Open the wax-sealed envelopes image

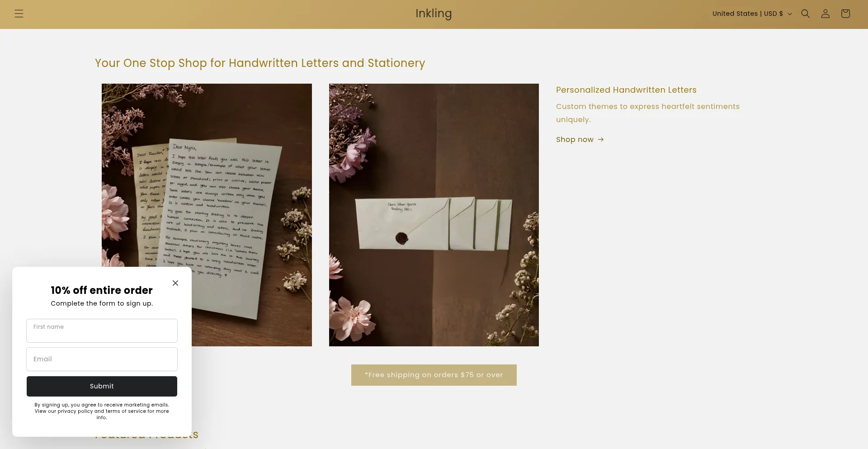point(434,215)
